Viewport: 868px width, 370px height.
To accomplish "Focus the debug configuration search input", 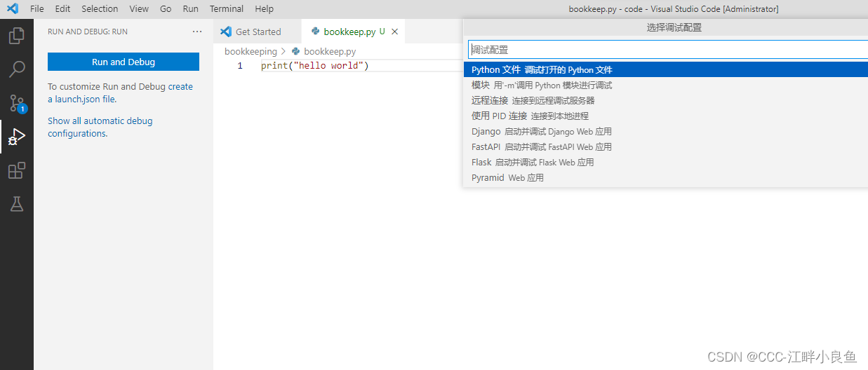I will pos(668,50).
